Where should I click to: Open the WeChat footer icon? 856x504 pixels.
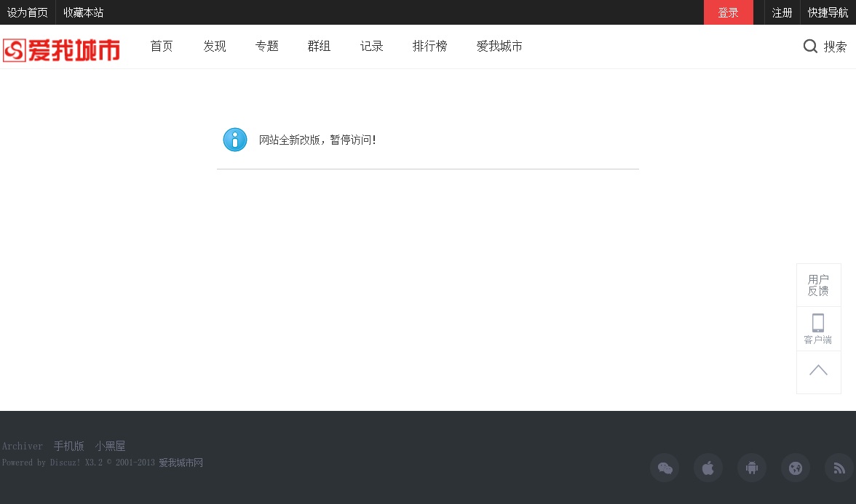tap(665, 468)
